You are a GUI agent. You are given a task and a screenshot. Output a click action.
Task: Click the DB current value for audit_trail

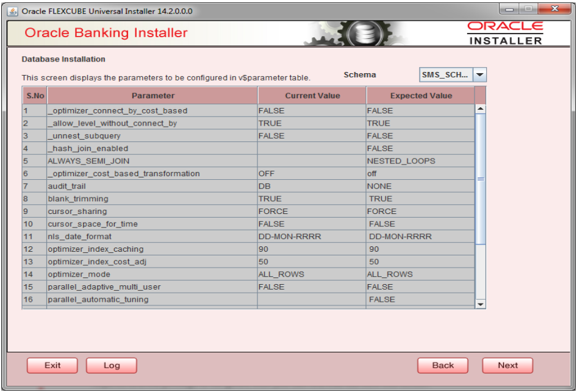tap(312, 186)
